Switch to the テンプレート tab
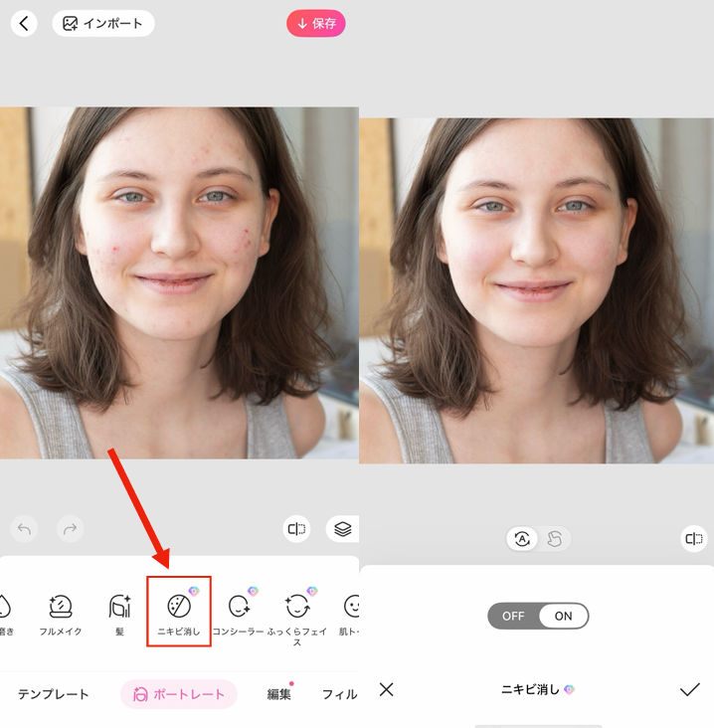The width and height of the screenshot is (714, 728). coord(53,694)
